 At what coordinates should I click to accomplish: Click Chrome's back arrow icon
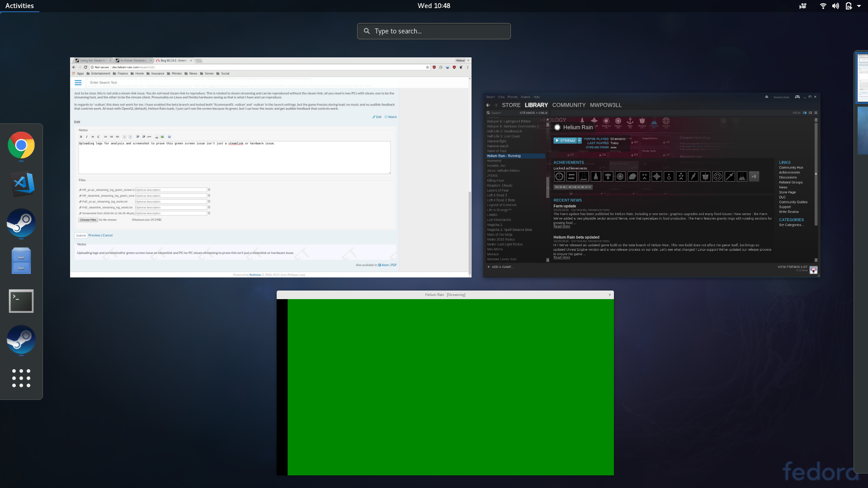74,67
